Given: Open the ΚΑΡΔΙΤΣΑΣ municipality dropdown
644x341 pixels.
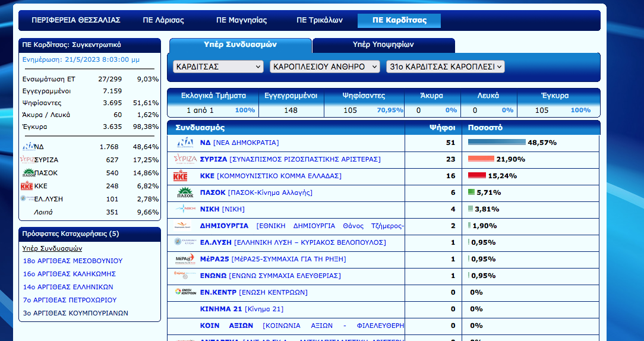Looking at the screenshot, I should coord(218,67).
